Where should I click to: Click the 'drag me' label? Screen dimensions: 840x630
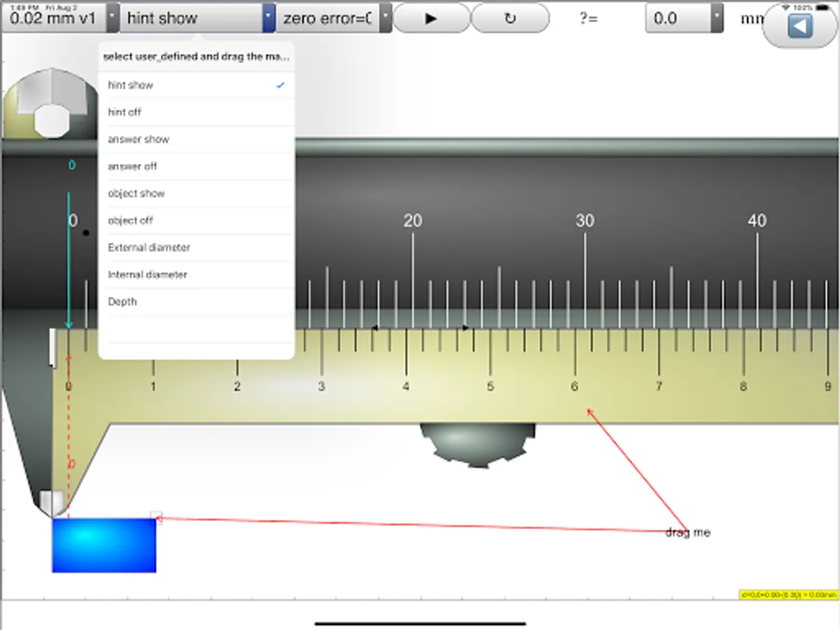click(687, 533)
